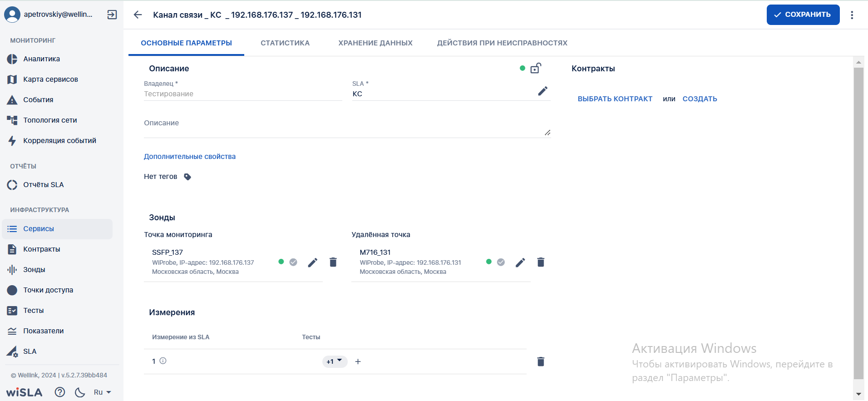This screenshot has width=868, height=401.
Task: Click the info icon beside measurement 1
Action: 163,361
